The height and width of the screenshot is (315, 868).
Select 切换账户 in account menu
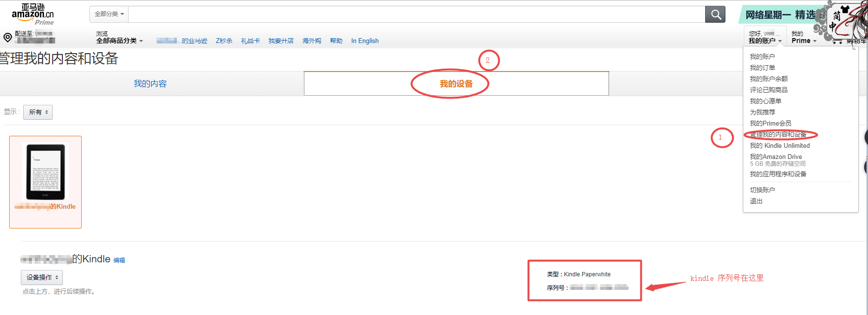[x=762, y=190]
